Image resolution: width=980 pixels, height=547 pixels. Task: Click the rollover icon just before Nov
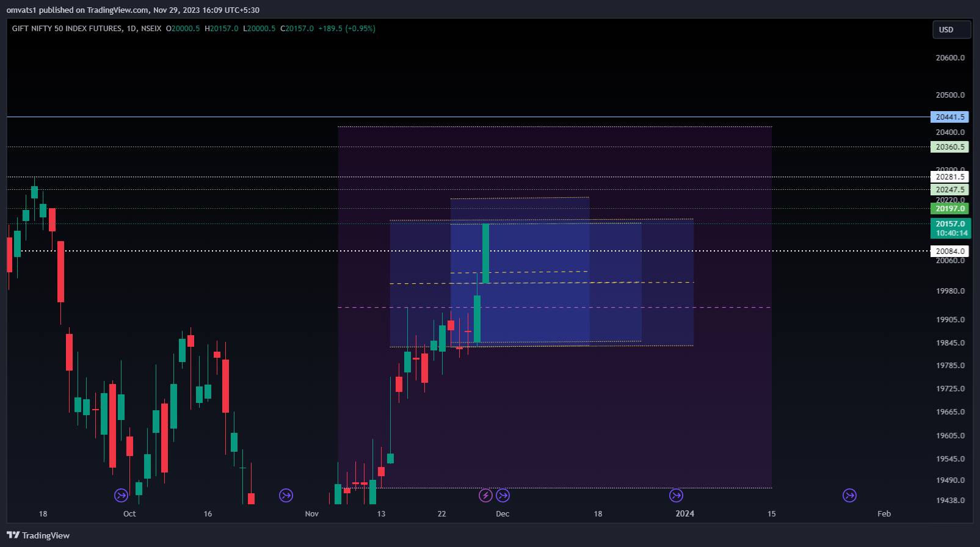(286, 495)
